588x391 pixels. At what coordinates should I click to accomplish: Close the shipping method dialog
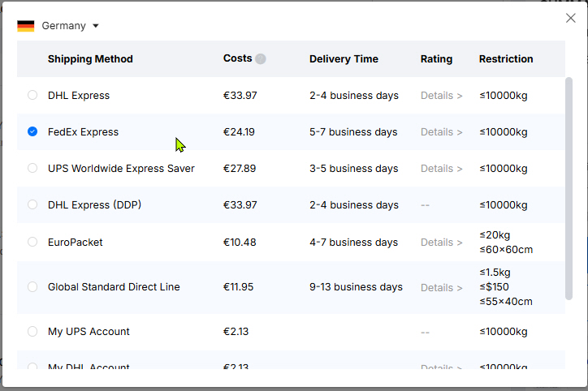[x=571, y=19]
